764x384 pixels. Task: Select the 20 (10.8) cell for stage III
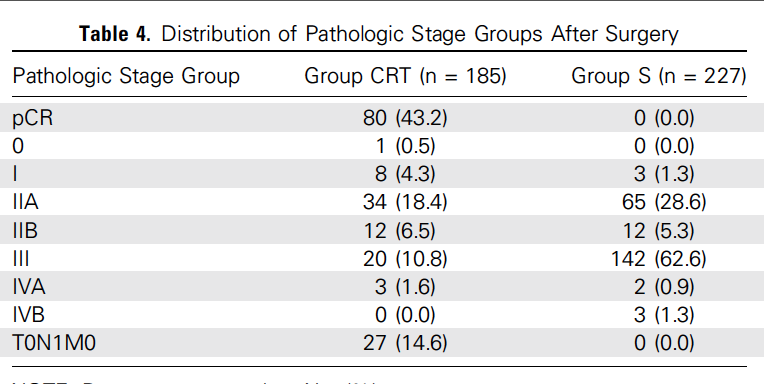(x=405, y=259)
